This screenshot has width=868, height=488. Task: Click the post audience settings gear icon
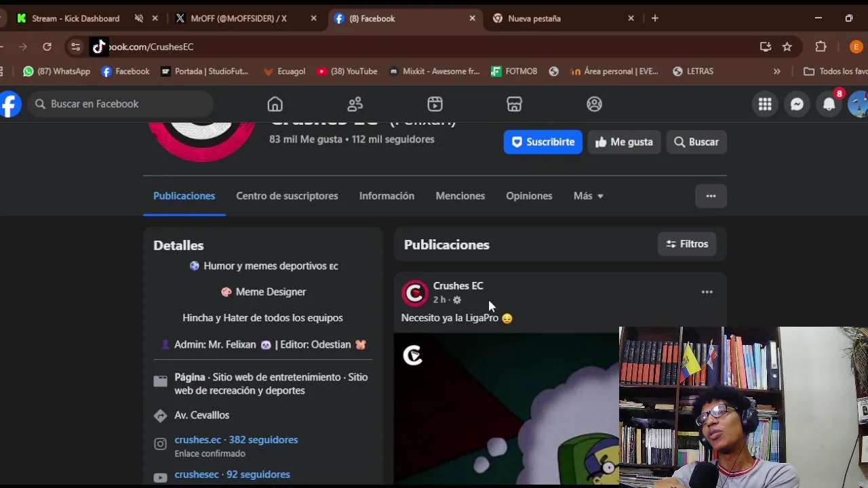coord(456,300)
